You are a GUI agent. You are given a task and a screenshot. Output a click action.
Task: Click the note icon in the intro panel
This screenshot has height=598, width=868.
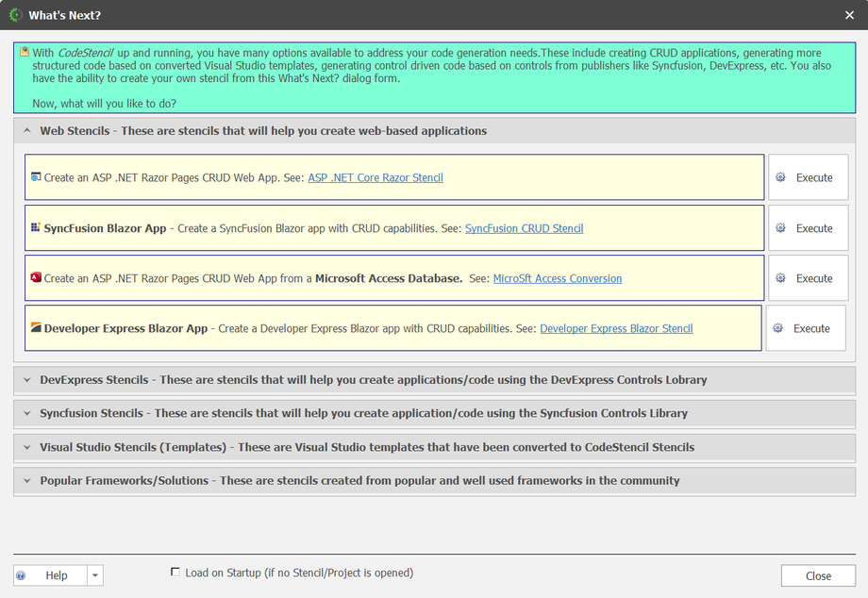25,53
